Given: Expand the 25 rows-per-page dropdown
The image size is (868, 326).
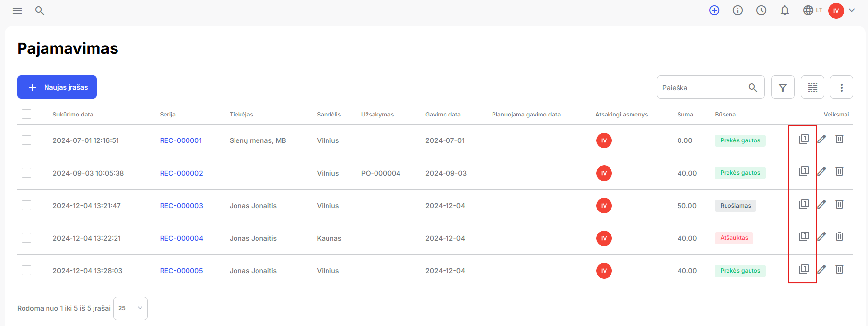Looking at the screenshot, I should click(x=130, y=308).
